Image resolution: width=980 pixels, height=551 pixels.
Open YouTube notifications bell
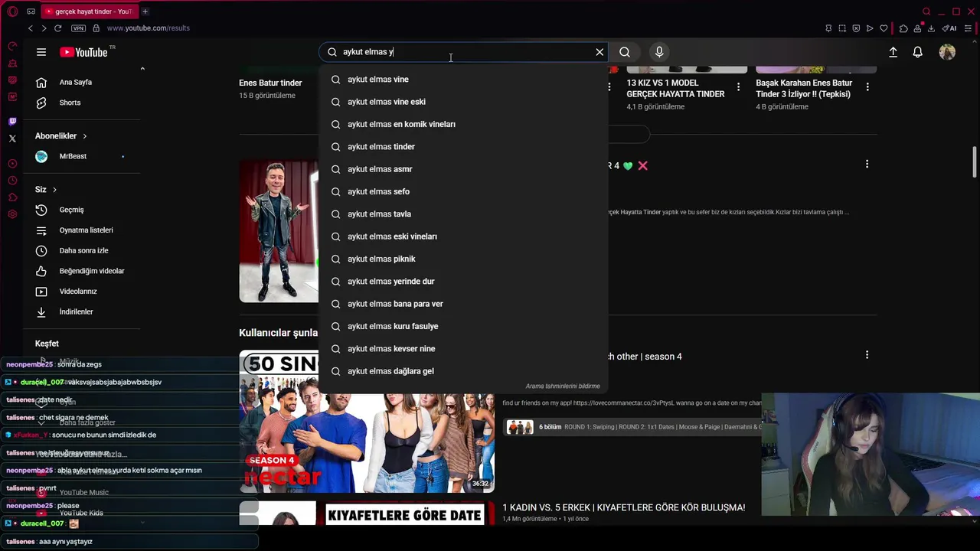click(x=917, y=52)
